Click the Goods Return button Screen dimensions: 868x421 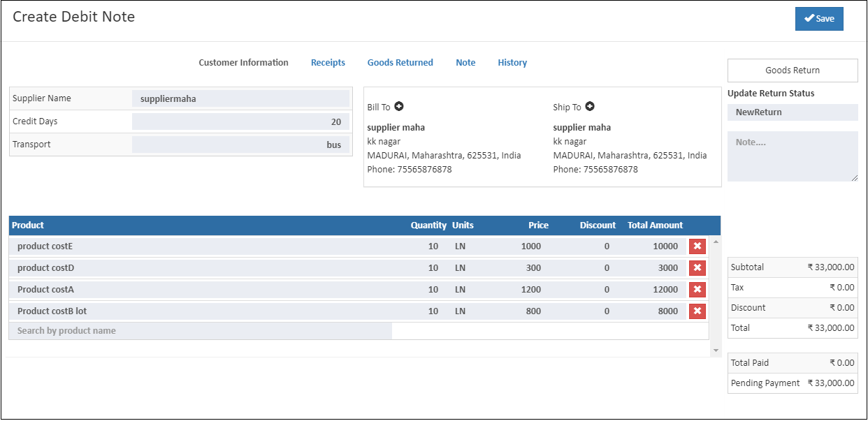tap(793, 70)
